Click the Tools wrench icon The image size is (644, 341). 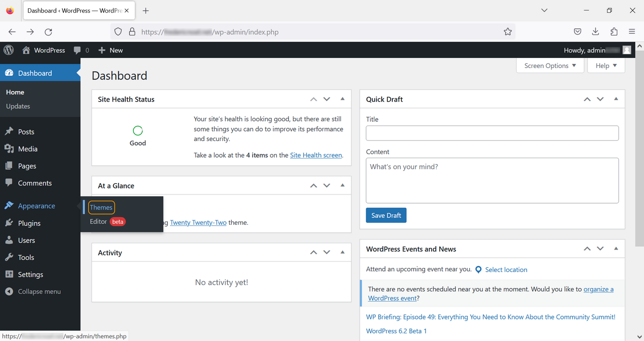(10, 257)
